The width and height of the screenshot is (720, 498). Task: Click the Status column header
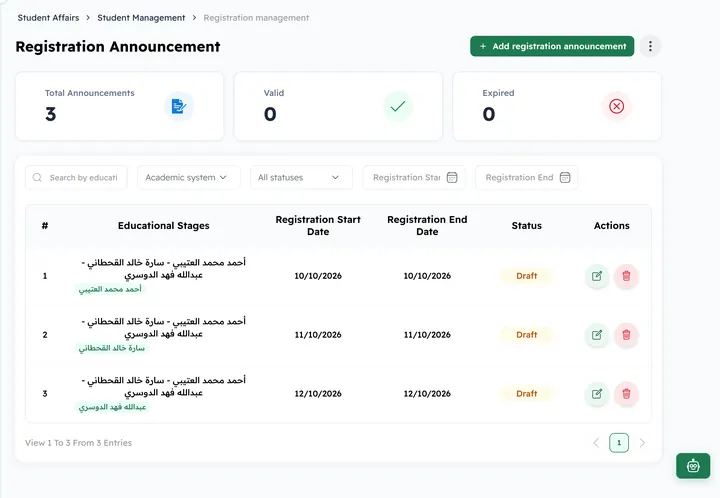[x=527, y=225]
